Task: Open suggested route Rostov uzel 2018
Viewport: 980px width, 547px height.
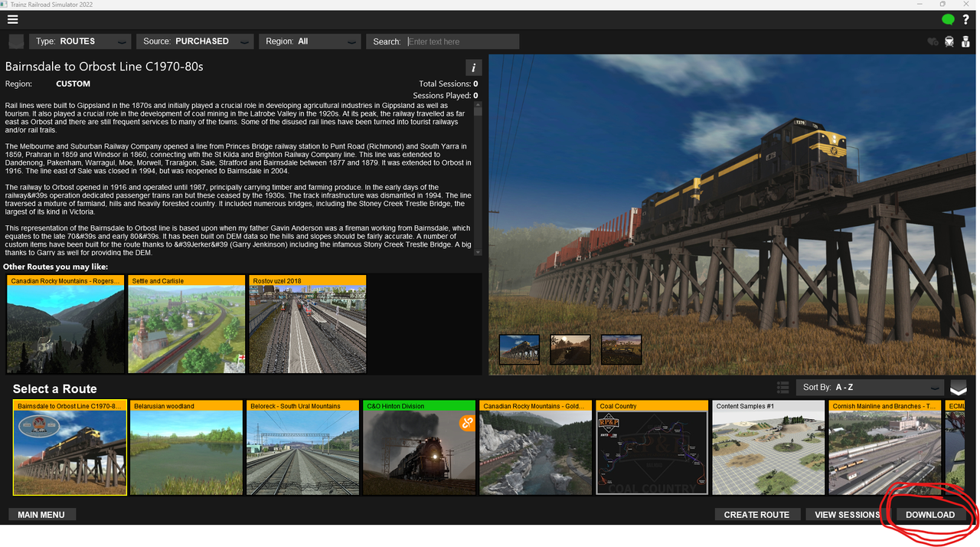Action: (x=308, y=324)
